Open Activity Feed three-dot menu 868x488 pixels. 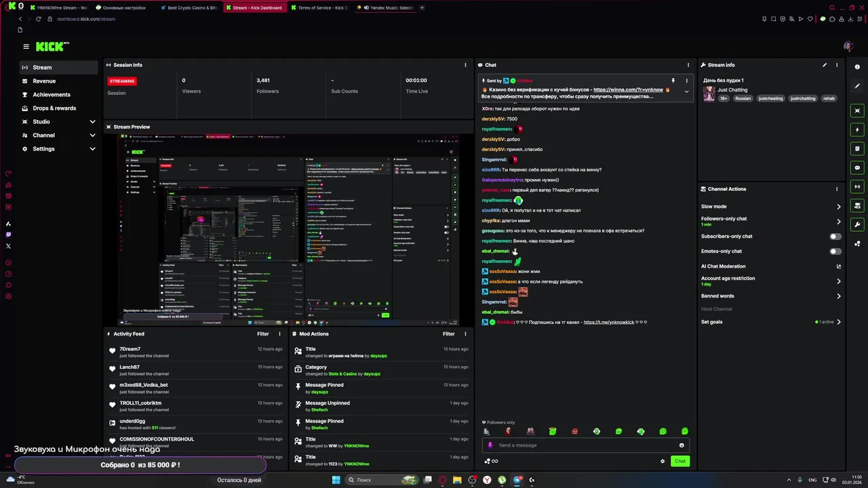(x=279, y=334)
